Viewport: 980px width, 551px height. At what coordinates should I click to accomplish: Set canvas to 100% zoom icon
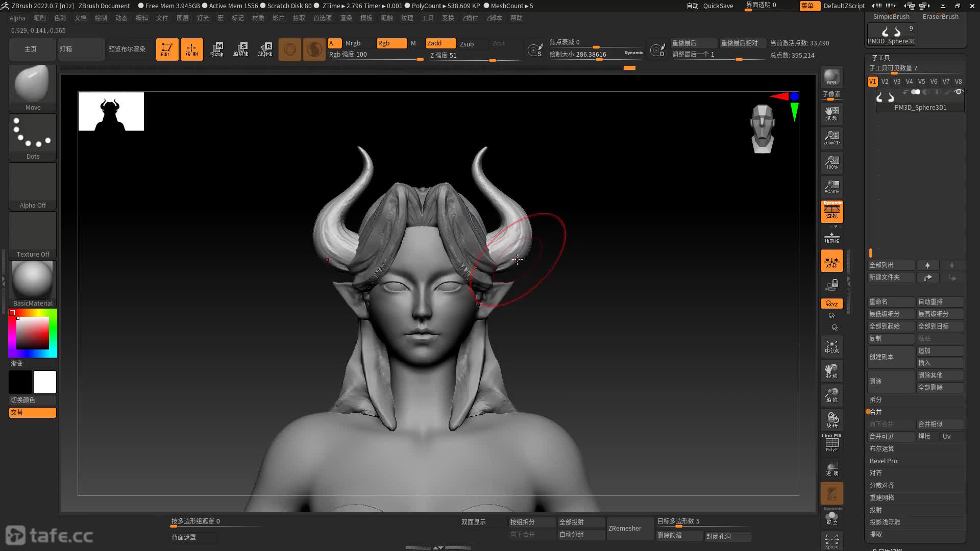tap(832, 162)
